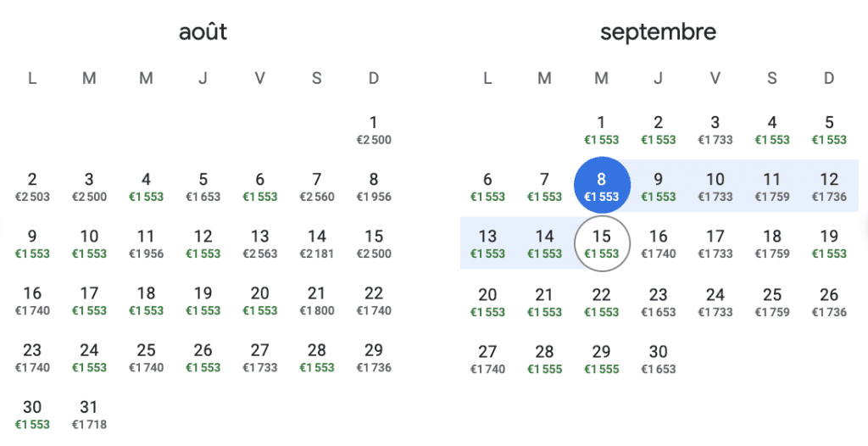Select highlighted departure date September 8
Screen dimensions: 868x446
601,187
